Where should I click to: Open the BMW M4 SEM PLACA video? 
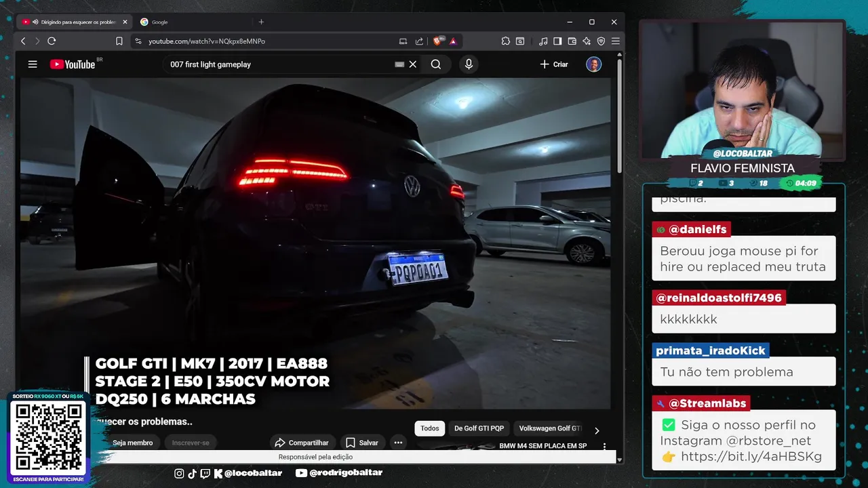click(x=542, y=446)
